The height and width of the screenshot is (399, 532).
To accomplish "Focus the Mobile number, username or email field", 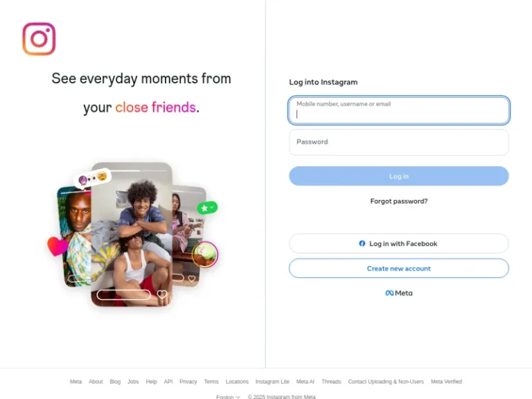I will 399,110.
